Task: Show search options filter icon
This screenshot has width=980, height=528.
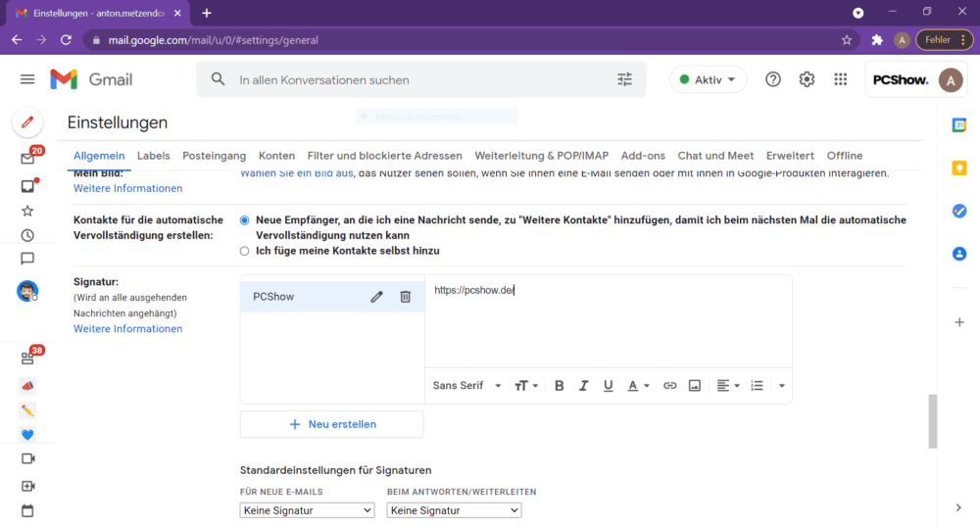Action: [x=624, y=79]
